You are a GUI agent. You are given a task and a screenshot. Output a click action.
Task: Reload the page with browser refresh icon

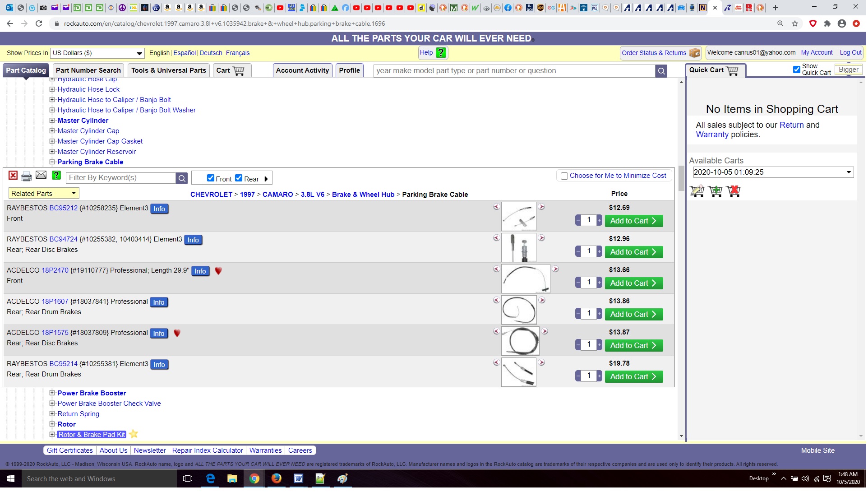pyautogui.click(x=39, y=23)
